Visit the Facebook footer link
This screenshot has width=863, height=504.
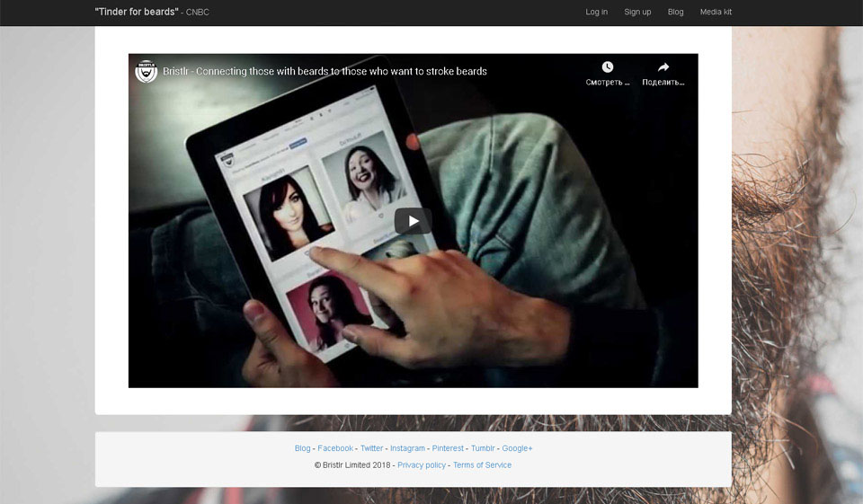335,448
